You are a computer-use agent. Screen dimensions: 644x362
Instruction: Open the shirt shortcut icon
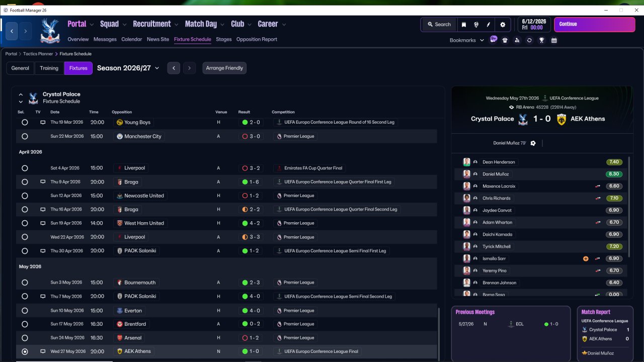505,40
